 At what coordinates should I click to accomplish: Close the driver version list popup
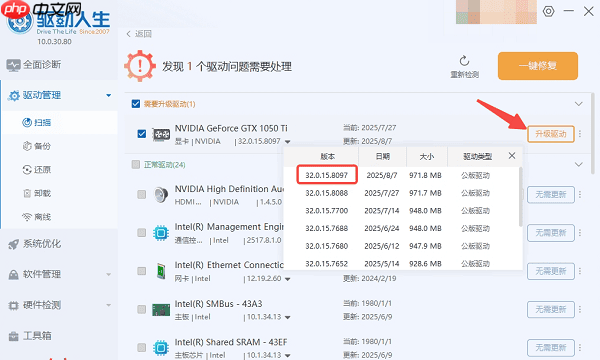coord(512,156)
